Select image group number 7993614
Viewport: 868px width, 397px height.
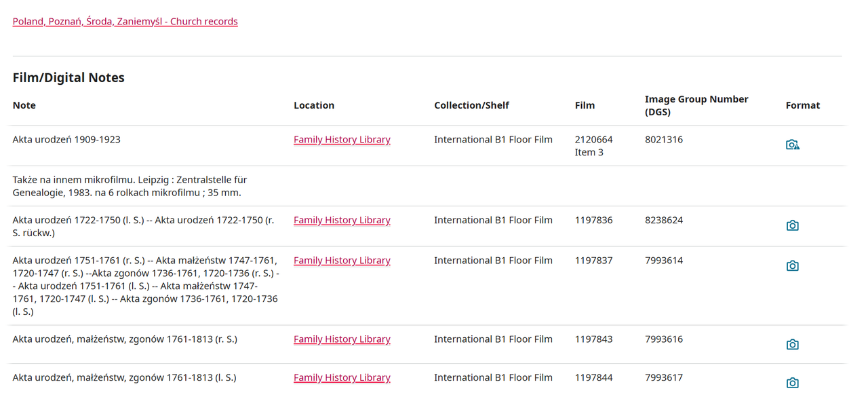click(664, 260)
